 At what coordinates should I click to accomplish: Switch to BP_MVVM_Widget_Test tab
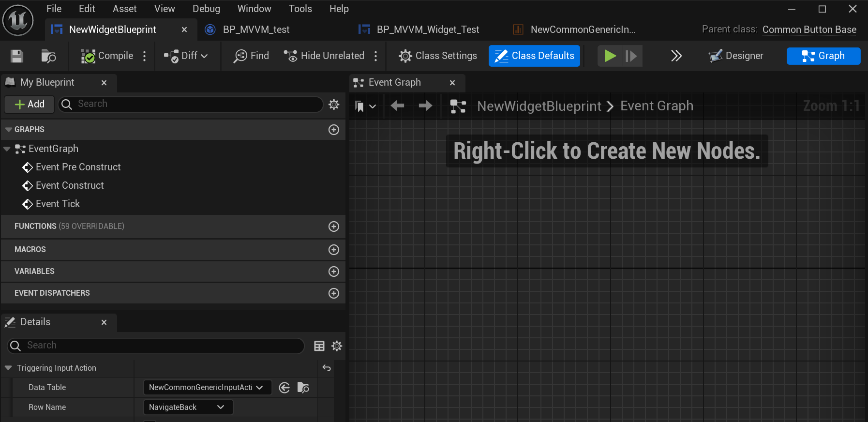pyautogui.click(x=428, y=30)
